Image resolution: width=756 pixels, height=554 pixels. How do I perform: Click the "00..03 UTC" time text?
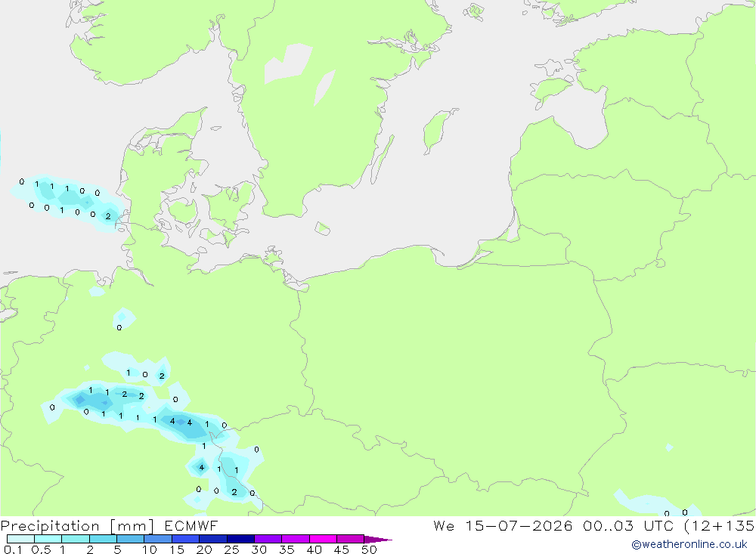coord(628,525)
